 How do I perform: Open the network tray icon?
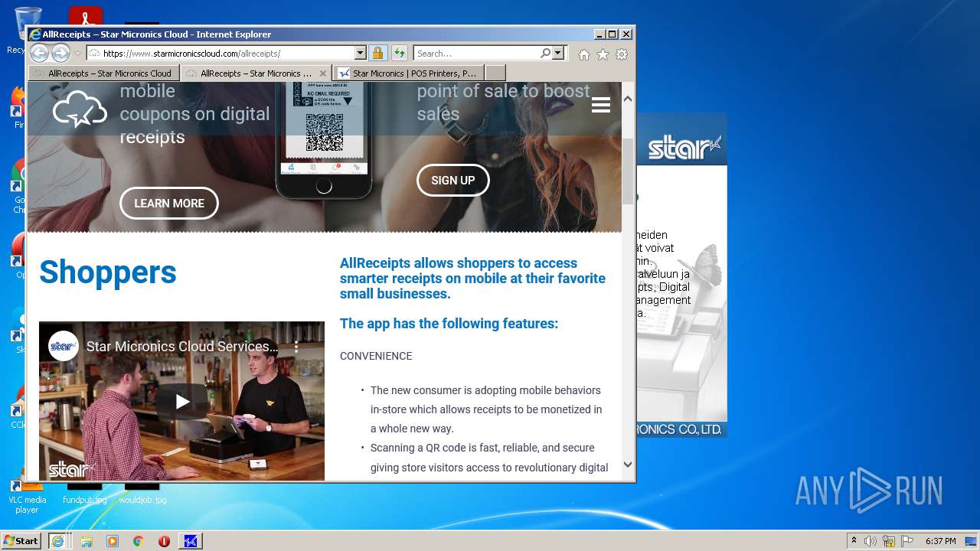889,541
